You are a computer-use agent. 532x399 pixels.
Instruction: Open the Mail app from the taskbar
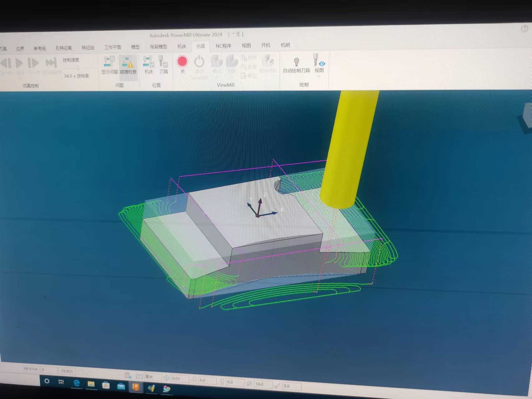click(x=121, y=386)
